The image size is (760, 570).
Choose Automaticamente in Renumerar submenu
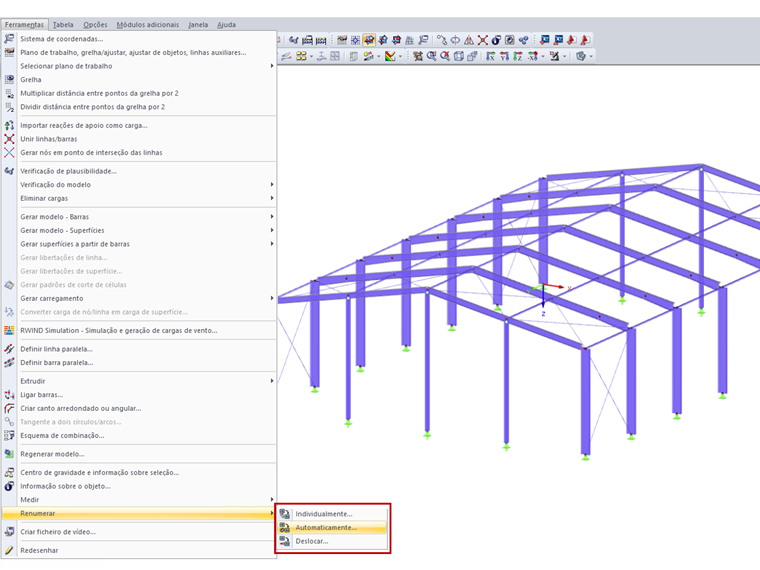tap(332, 527)
